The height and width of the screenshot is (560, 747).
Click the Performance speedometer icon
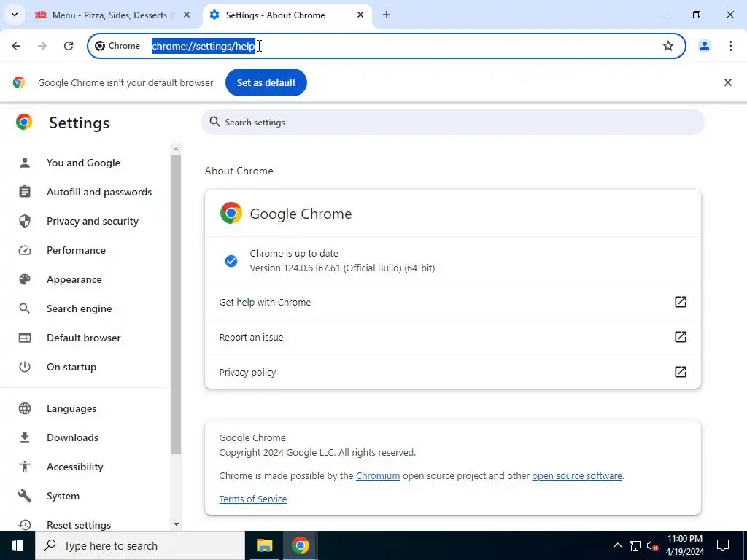(24, 250)
